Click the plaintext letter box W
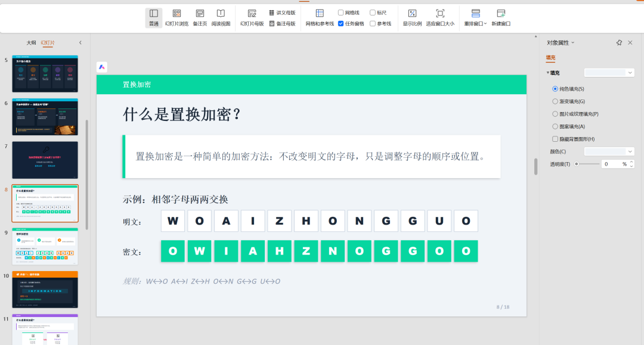The image size is (644, 345). coord(173,221)
